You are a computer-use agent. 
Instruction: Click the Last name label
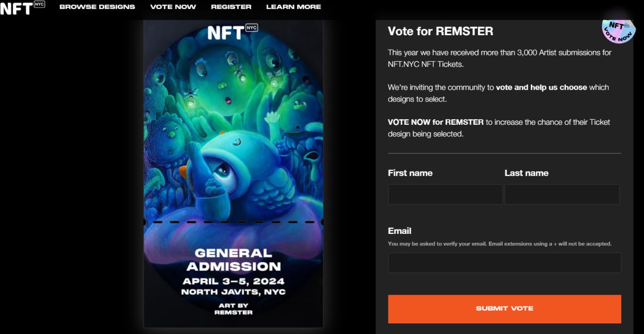click(526, 173)
